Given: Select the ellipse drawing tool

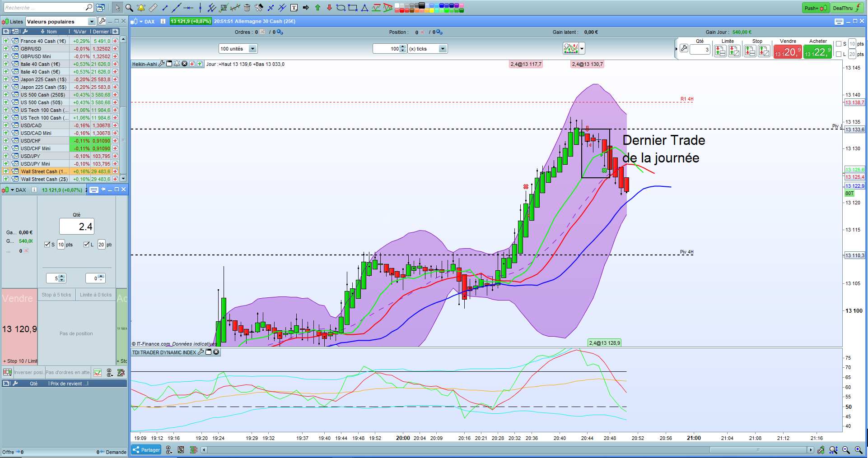Looking at the screenshot, I should pyautogui.click(x=341, y=8).
